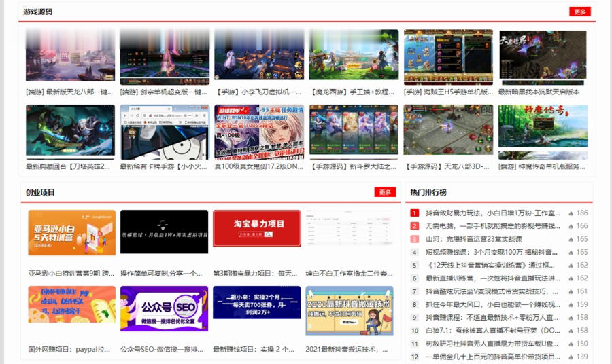Open ranking item 5 《12天线上抖音营销实操训练营》

click(x=490, y=265)
